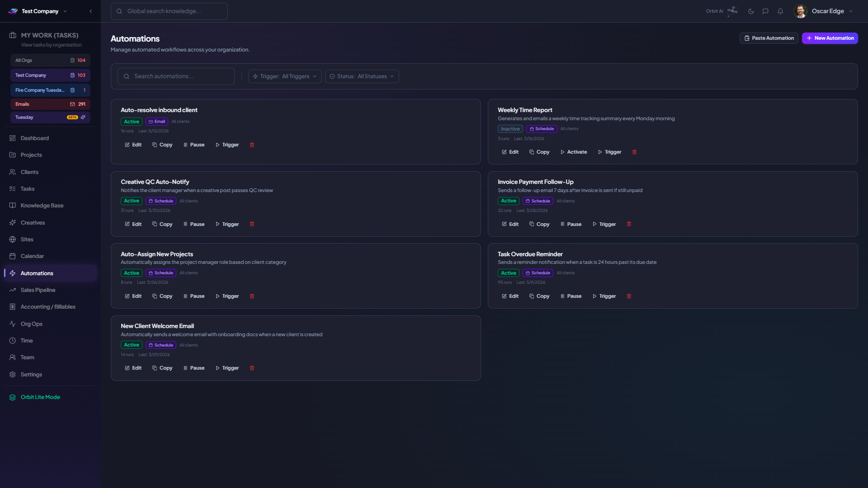Pause Auto-Assign New Projects
The image size is (868, 488).
click(194, 296)
